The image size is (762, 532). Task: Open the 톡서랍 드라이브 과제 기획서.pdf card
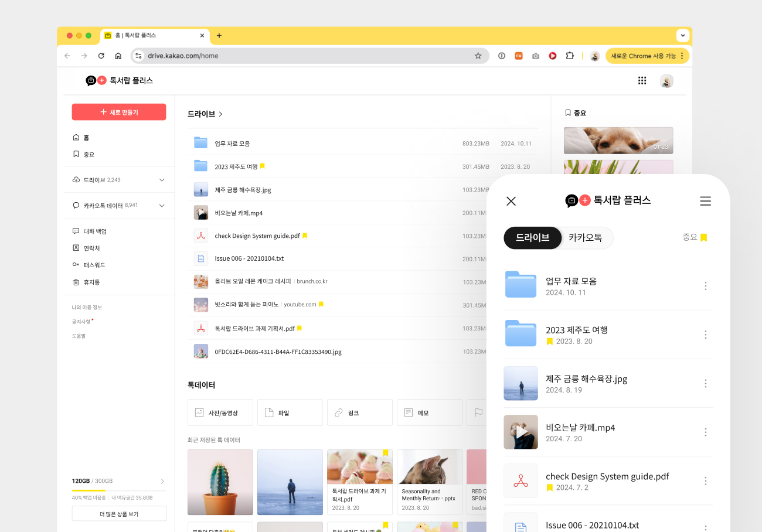coord(360,482)
